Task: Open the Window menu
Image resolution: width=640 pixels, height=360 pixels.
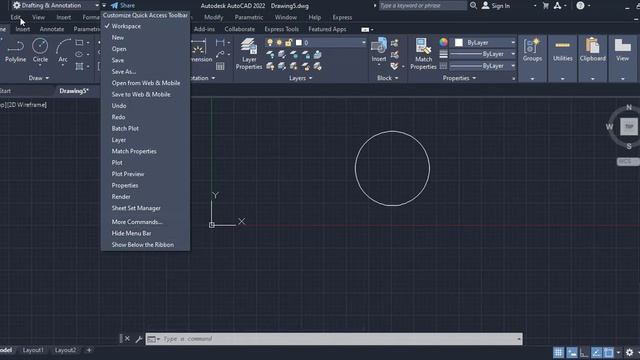Action: pyautogui.click(x=286, y=18)
